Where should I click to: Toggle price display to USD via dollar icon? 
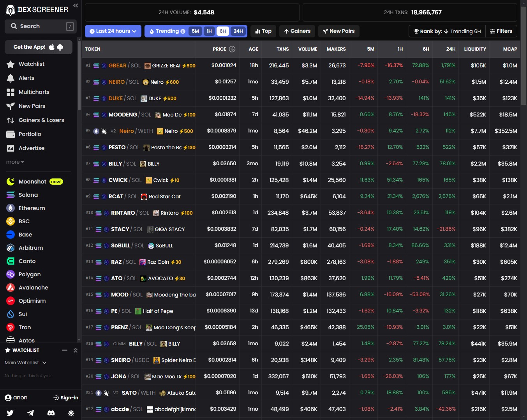pos(232,49)
